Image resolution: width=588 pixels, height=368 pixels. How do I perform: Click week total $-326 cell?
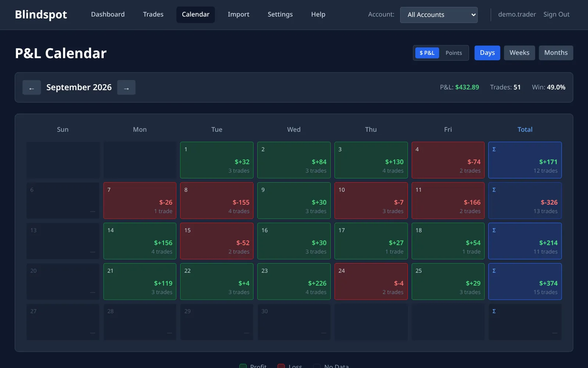point(525,201)
